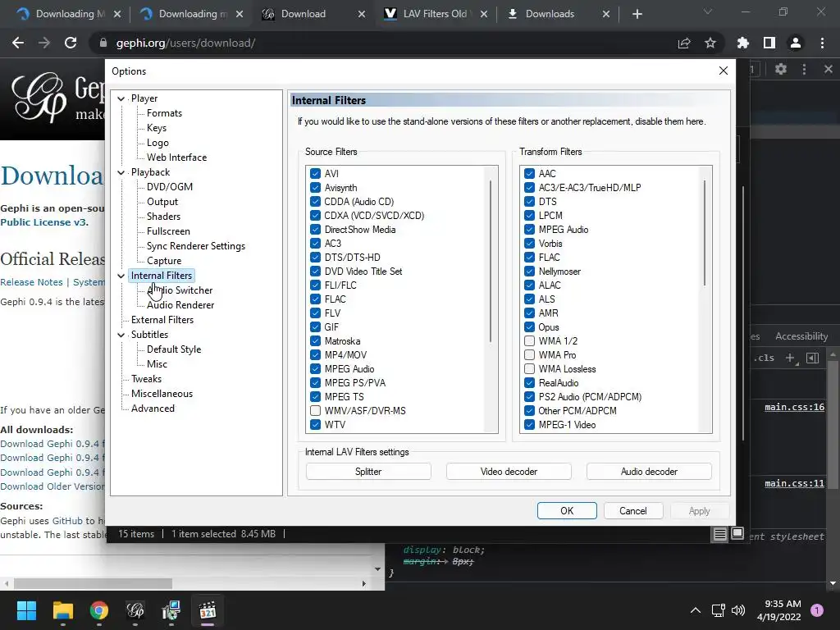
Task: Switch to large icons view in status bar
Action: (x=737, y=533)
